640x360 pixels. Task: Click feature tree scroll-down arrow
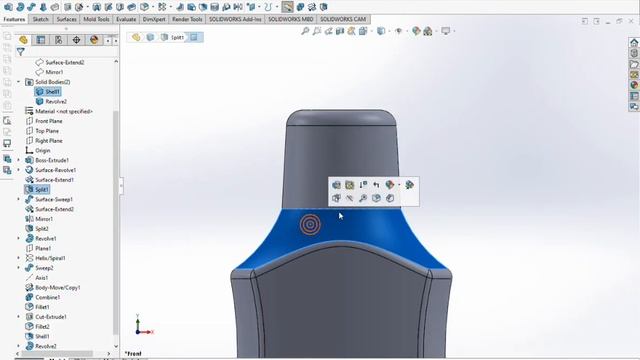pos(116,347)
